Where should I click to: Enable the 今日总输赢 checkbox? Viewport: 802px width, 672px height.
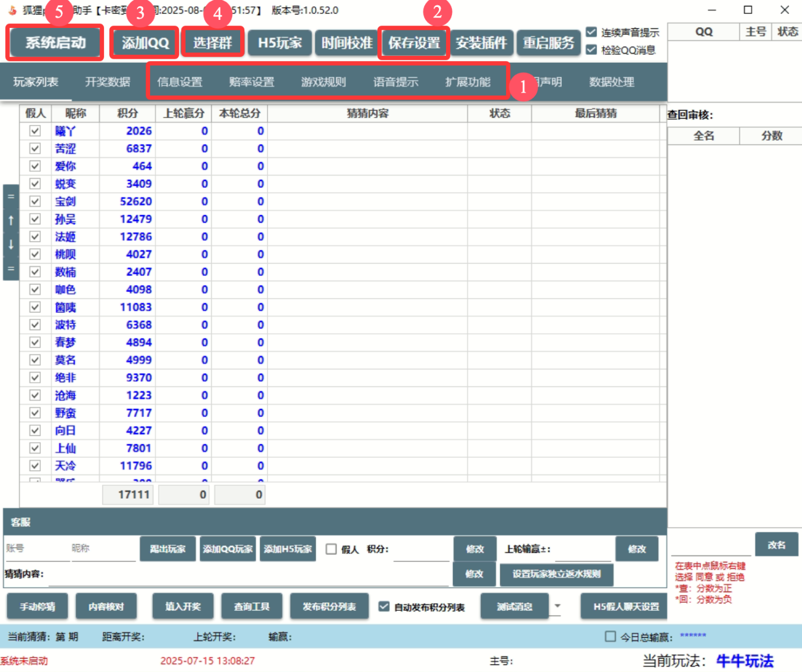click(610, 637)
